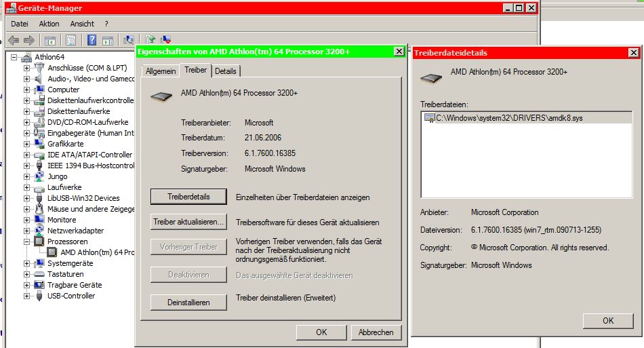Viewport: 644px width, 348px height.
Task: Click the Forward arrow in Geräte-Manager toolbar
Action: (28, 40)
